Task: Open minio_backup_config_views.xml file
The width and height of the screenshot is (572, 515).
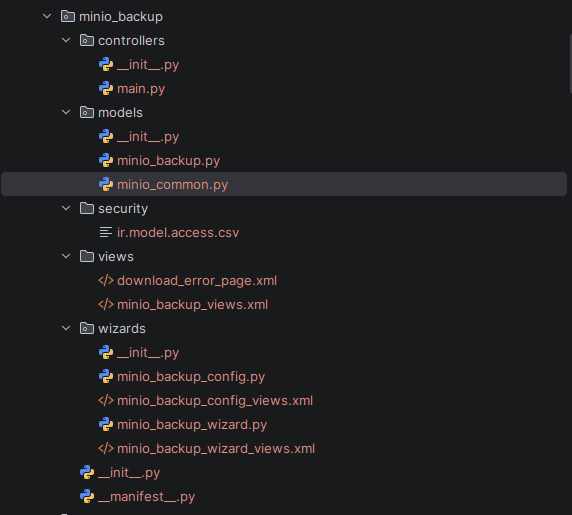Action: pyautogui.click(x=215, y=401)
